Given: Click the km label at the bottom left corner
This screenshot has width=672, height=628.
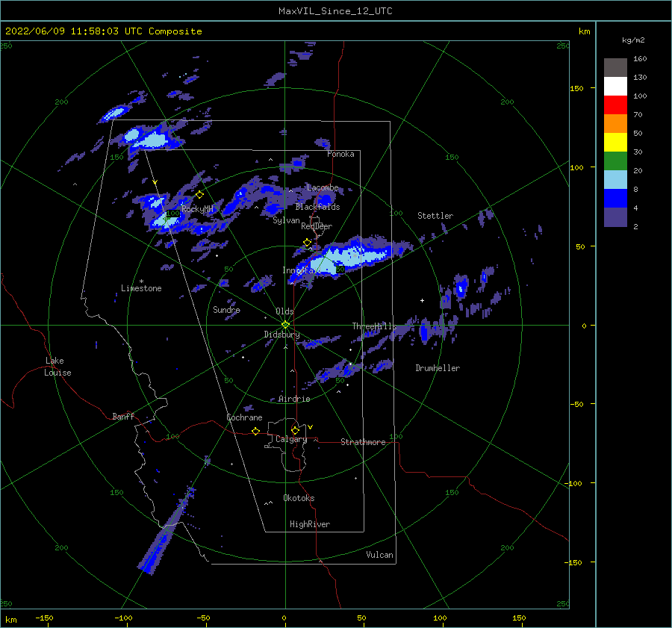Looking at the screenshot, I should [x=10, y=620].
